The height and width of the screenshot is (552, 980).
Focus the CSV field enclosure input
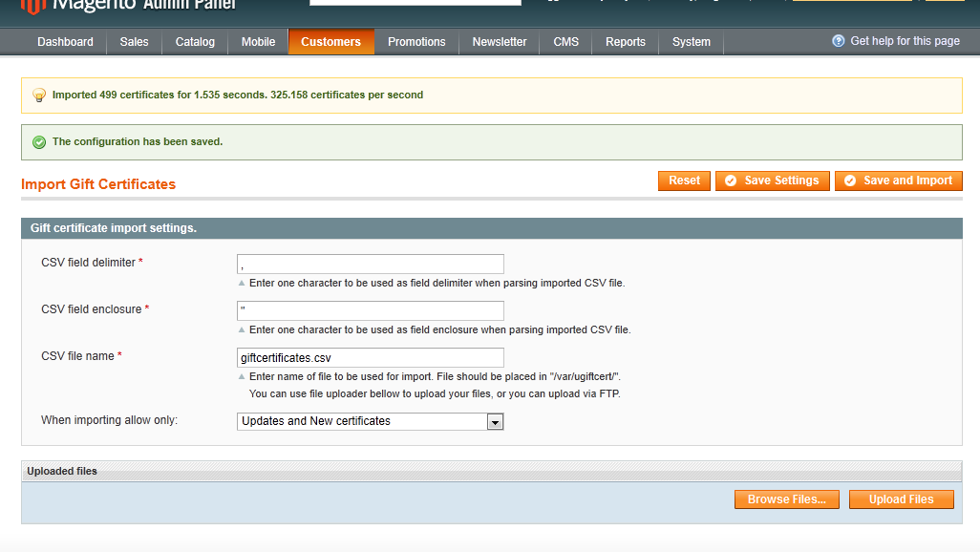click(x=370, y=310)
